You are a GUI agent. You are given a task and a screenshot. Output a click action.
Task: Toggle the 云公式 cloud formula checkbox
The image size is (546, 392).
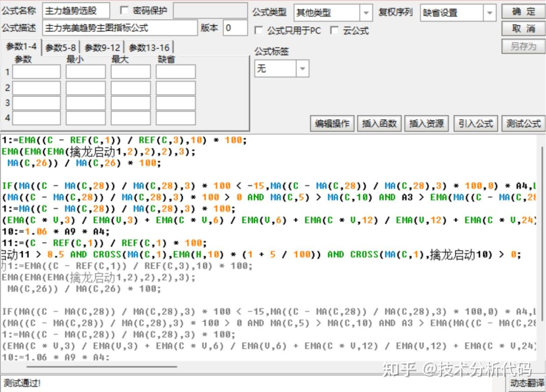coord(334,31)
